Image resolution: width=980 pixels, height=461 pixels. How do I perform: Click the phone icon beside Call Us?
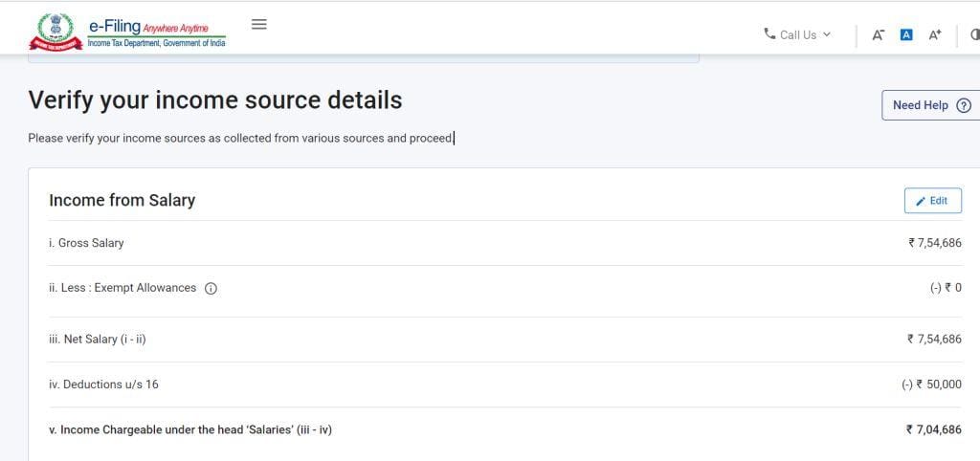click(769, 33)
